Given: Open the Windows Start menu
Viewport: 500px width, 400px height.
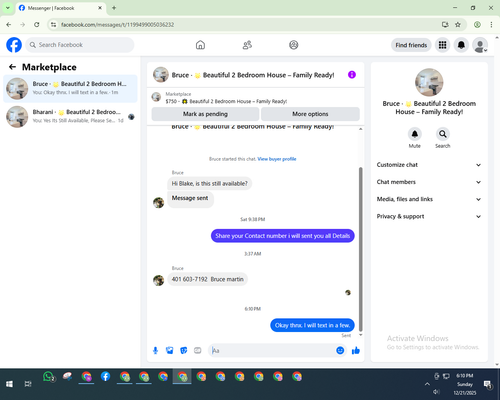Looking at the screenshot, I should tap(9, 384).
